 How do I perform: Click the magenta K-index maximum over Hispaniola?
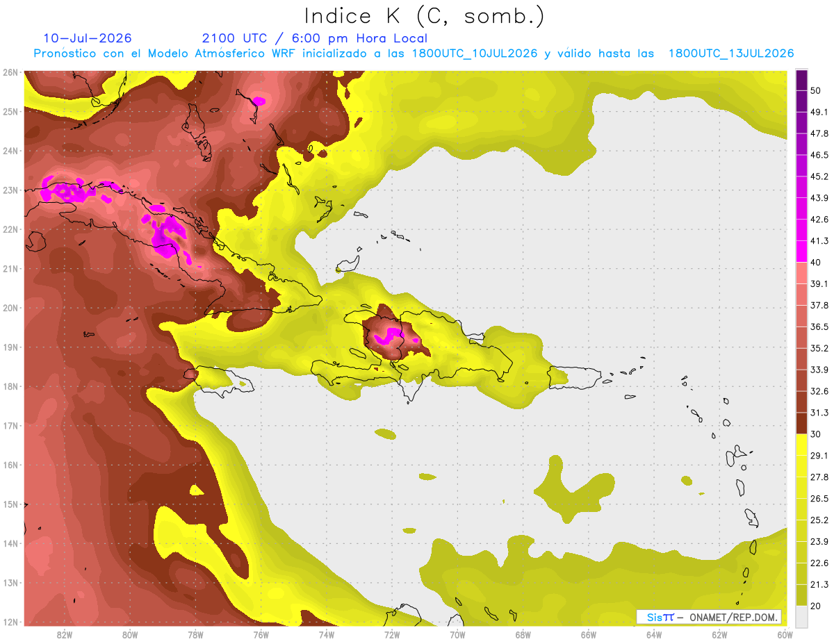(x=388, y=336)
